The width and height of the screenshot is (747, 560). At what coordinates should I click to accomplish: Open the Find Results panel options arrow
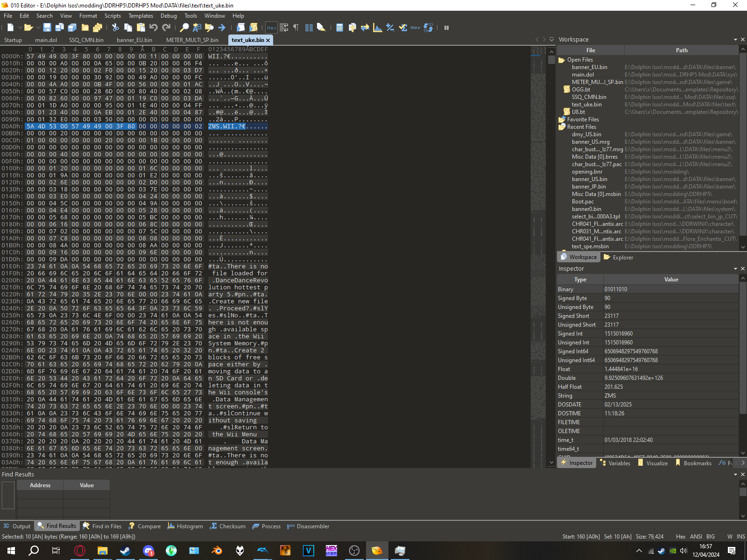735,475
